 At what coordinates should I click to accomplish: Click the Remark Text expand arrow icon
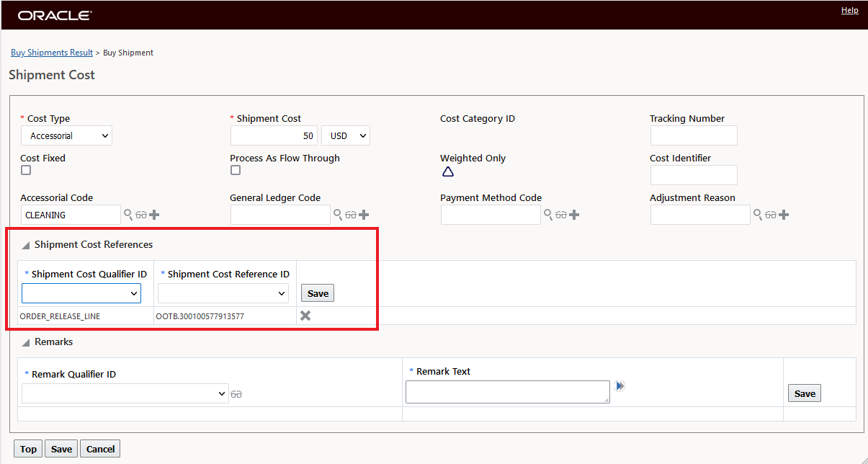tap(620, 386)
